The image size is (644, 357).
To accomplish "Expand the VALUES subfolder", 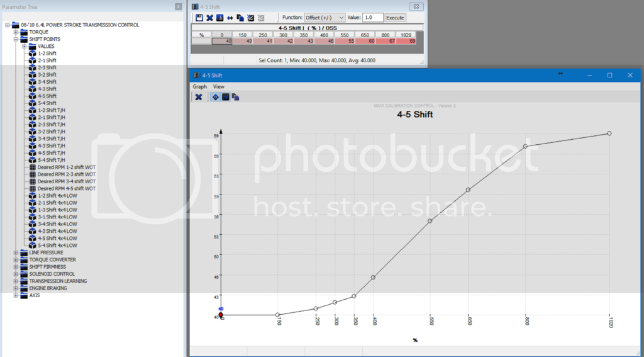I will click(x=25, y=47).
